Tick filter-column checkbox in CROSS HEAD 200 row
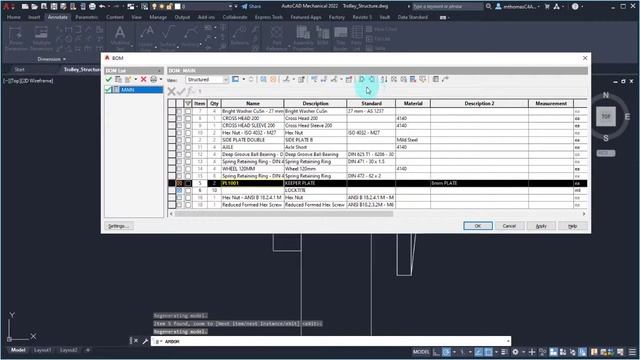Viewport: 640px width, 360px height. (x=188, y=118)
